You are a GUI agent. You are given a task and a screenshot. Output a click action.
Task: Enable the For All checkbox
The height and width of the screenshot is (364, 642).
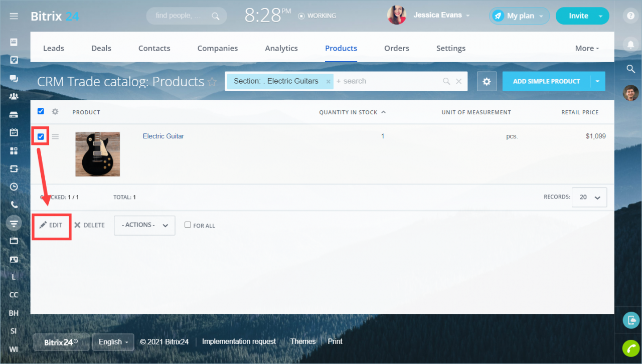(188, 225)
